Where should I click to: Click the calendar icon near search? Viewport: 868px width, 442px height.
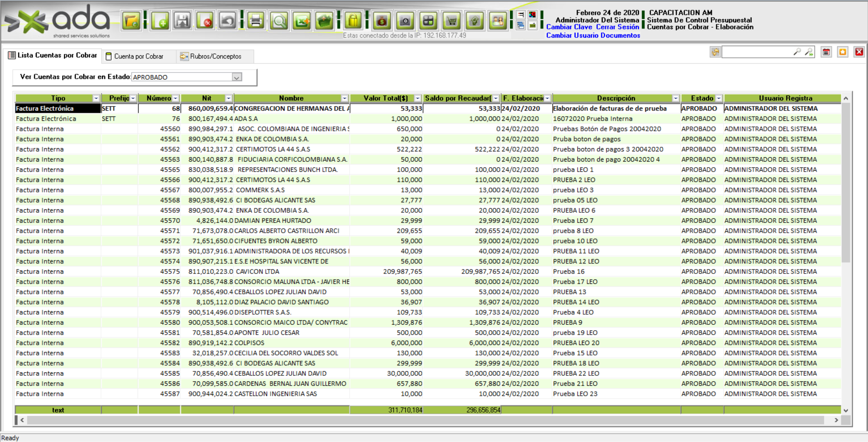[x=826, y=52]
